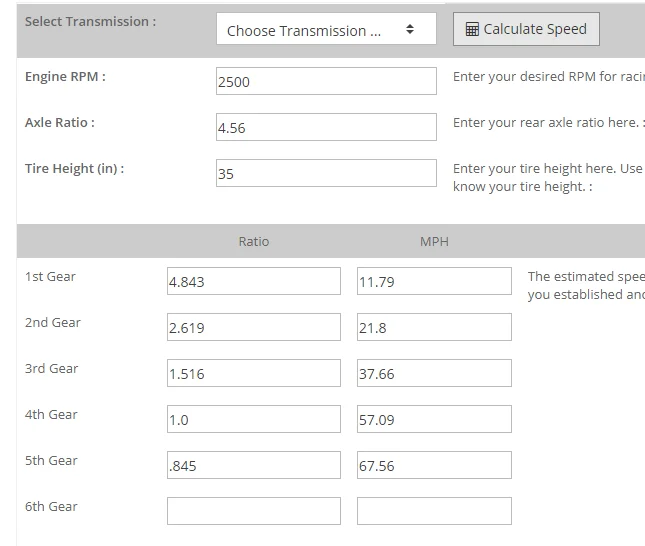Click the Tire Height input field

tap(326, 173)
